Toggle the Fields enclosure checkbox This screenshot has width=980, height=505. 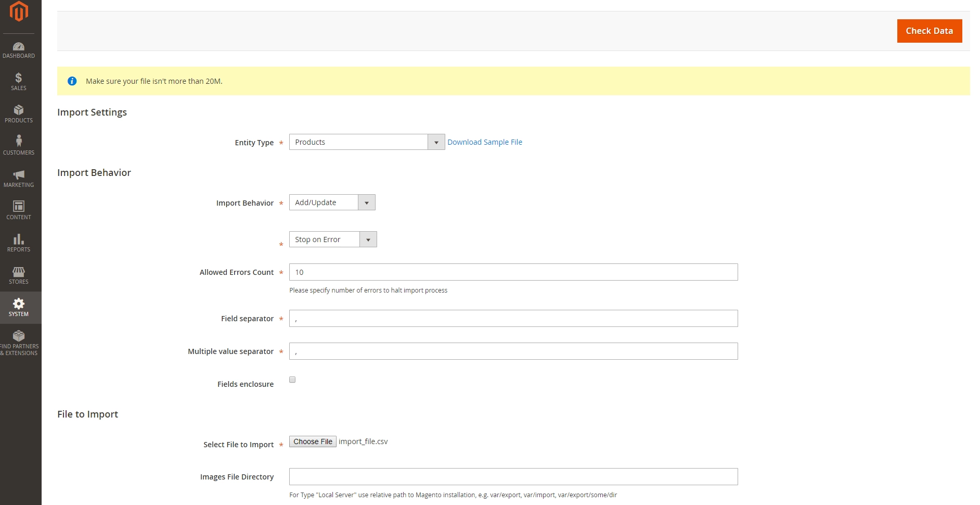tap(292, 380)
